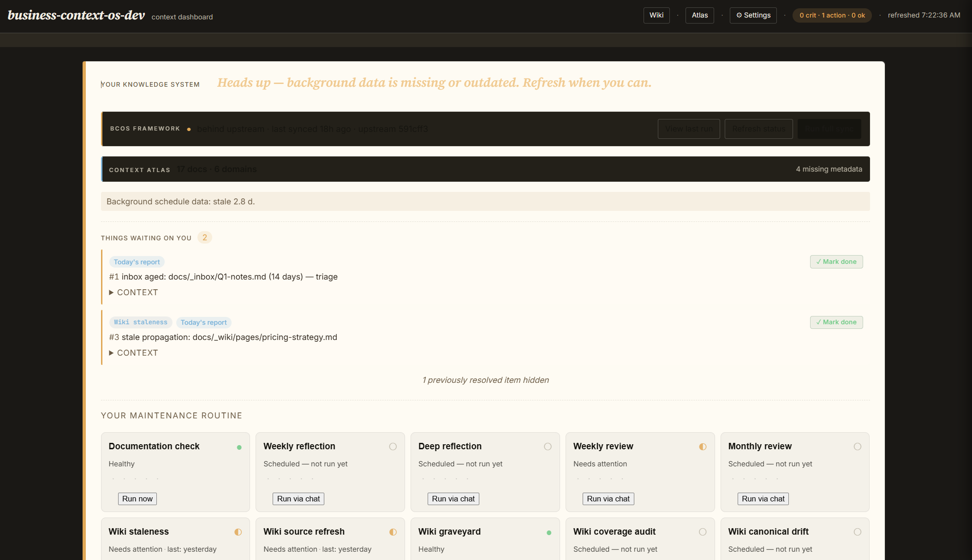
Task: Open the Wiki graveyard card title
Action: click(449, 531)
